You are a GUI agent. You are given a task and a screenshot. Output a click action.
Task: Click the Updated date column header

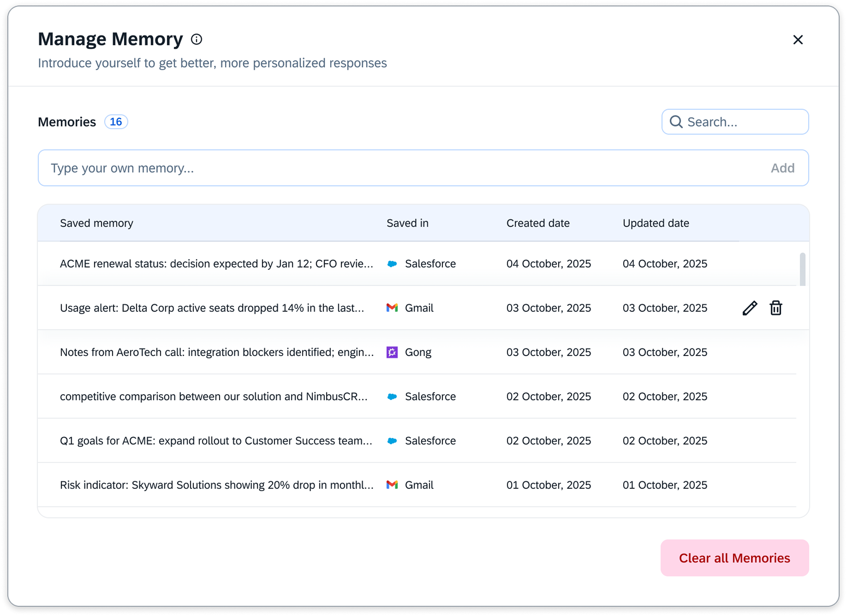[656, 223]
